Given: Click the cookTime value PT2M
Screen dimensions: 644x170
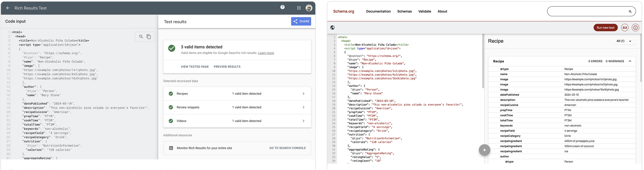Looking at the screenshot, I should tap(568, 115).
